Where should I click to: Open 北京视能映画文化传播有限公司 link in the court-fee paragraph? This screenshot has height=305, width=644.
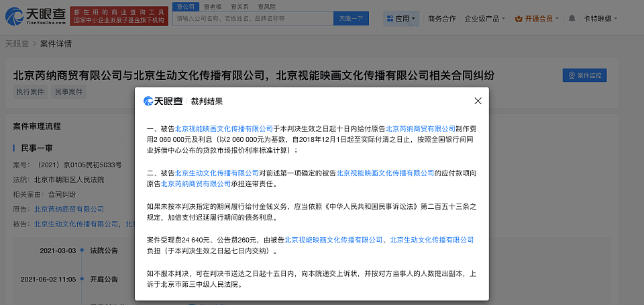pyautogui.click(x=333, y=240)
